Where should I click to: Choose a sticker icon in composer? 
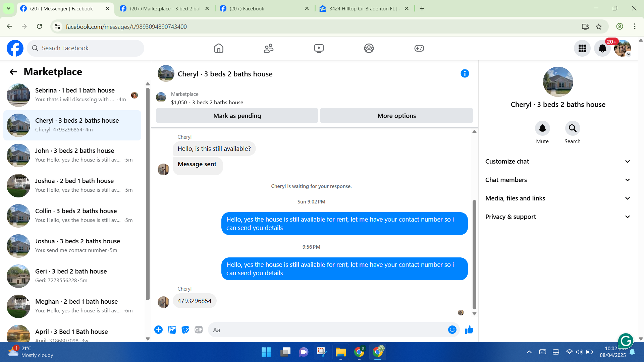pyautogui.click(x=185, y=330)
